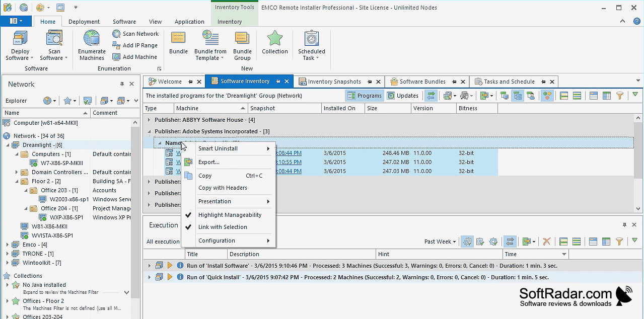644x319 pixels.
Task: Expand the Emco network group
Action: 7,245
